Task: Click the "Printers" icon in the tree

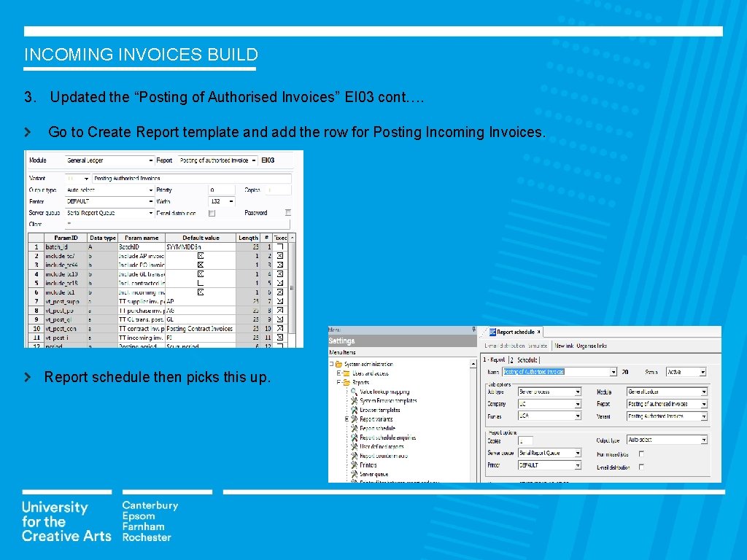Action: 368,465
